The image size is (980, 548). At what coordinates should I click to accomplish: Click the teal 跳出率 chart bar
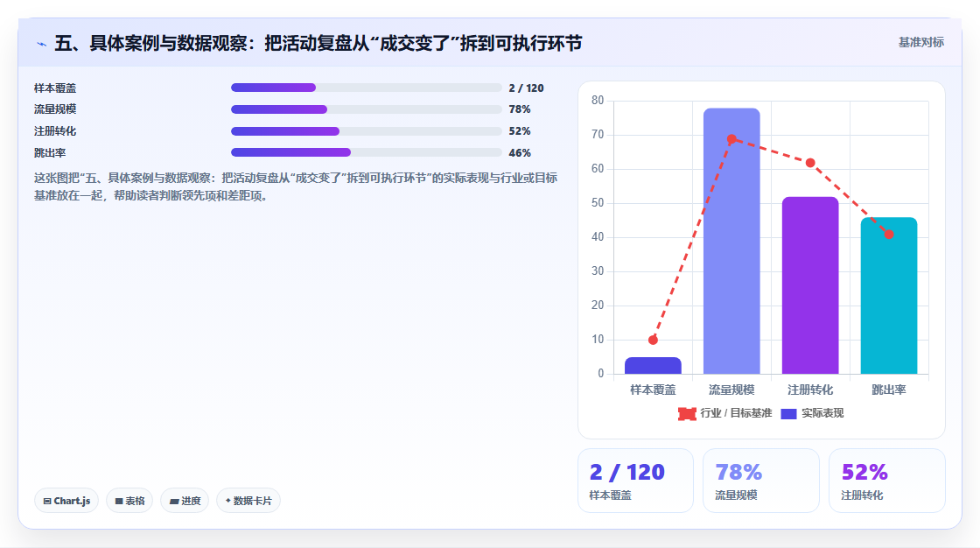click(x=889, y=296)
